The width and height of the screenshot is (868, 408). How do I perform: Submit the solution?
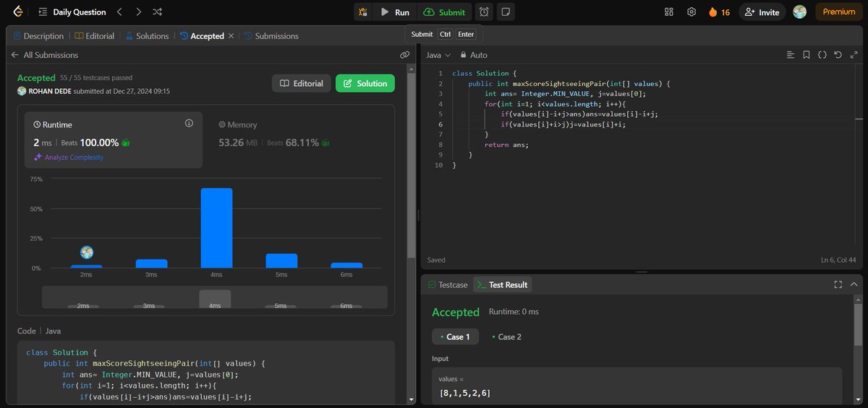(444, 12)
